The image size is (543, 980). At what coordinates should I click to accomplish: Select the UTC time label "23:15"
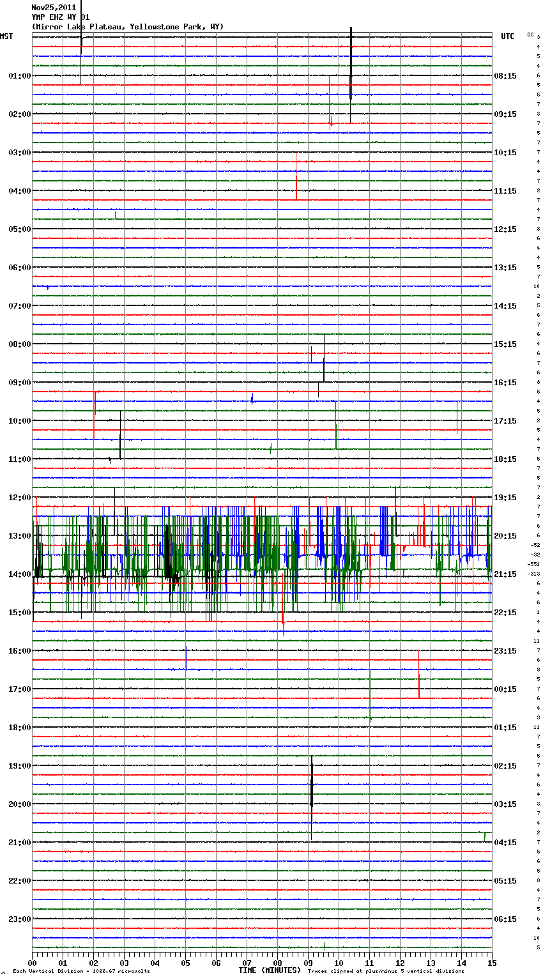505,651
